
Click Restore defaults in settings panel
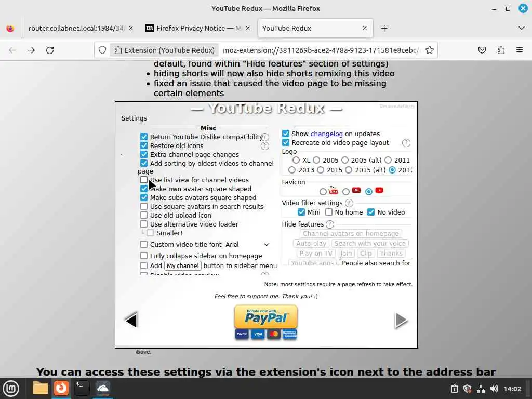pyautogui.click(x=396, y=107)
